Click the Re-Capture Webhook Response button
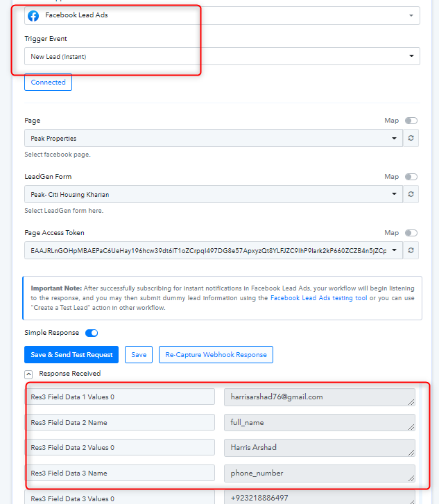 pos(216,354)
